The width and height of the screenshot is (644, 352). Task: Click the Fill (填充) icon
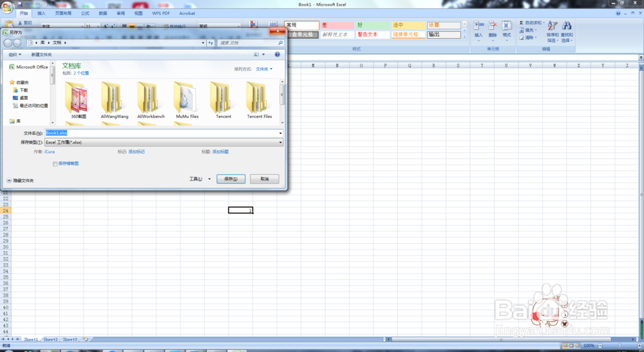(521, 30)
